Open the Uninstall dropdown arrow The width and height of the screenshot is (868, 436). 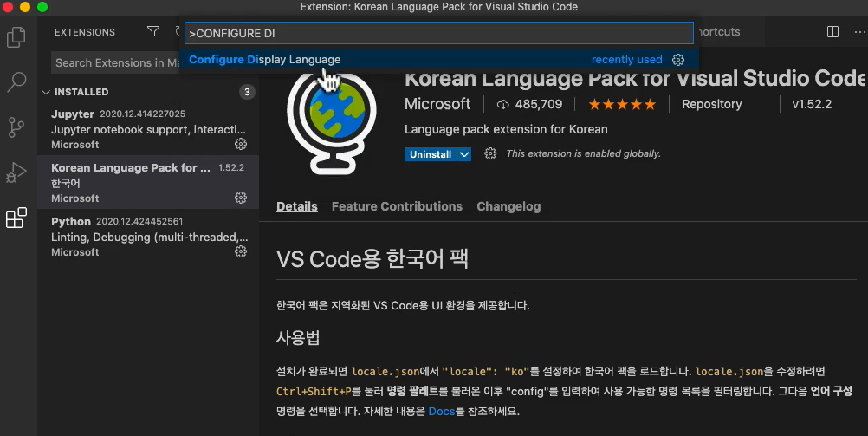(x=464, y=154)
